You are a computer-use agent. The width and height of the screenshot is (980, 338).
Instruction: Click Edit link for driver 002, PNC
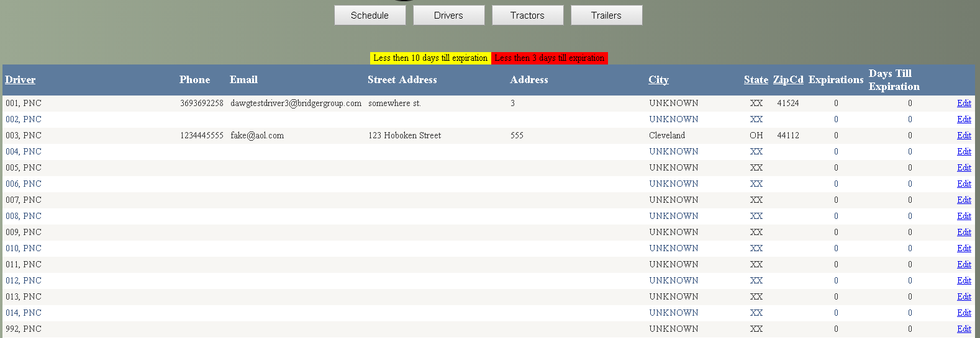click(964, 119)
